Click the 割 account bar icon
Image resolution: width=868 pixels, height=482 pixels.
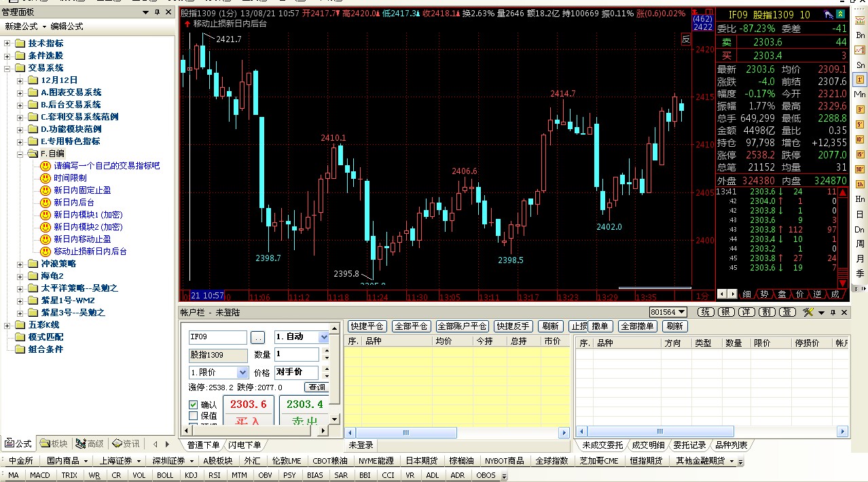tap(767, 312)
